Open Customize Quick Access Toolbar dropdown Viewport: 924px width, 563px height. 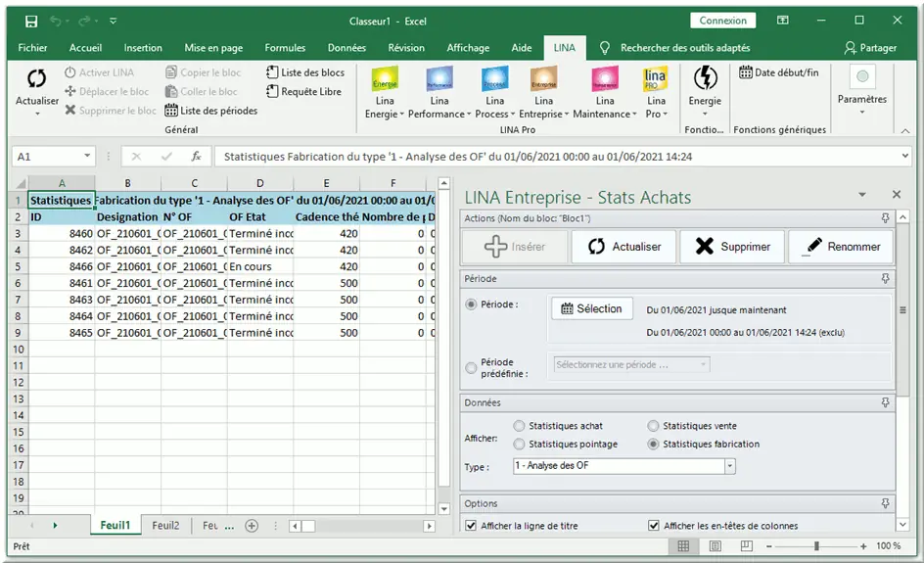[114, 22]
